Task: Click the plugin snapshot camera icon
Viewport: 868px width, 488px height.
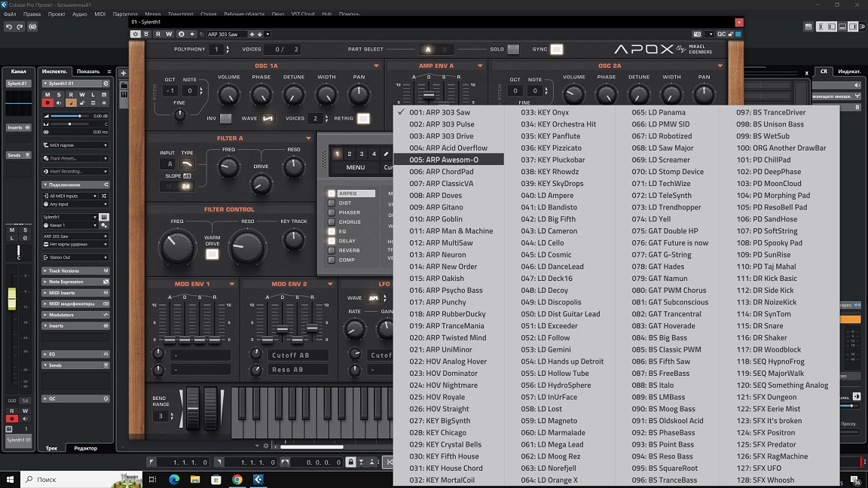Action: tap(698, 34)
